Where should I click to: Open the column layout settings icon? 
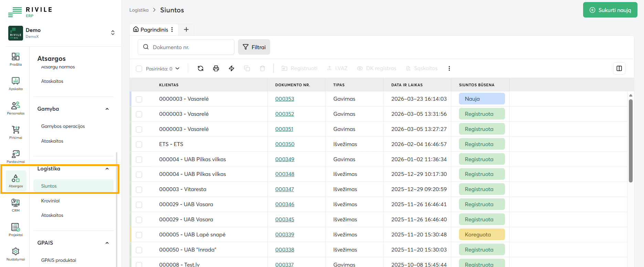click(619, 68)
